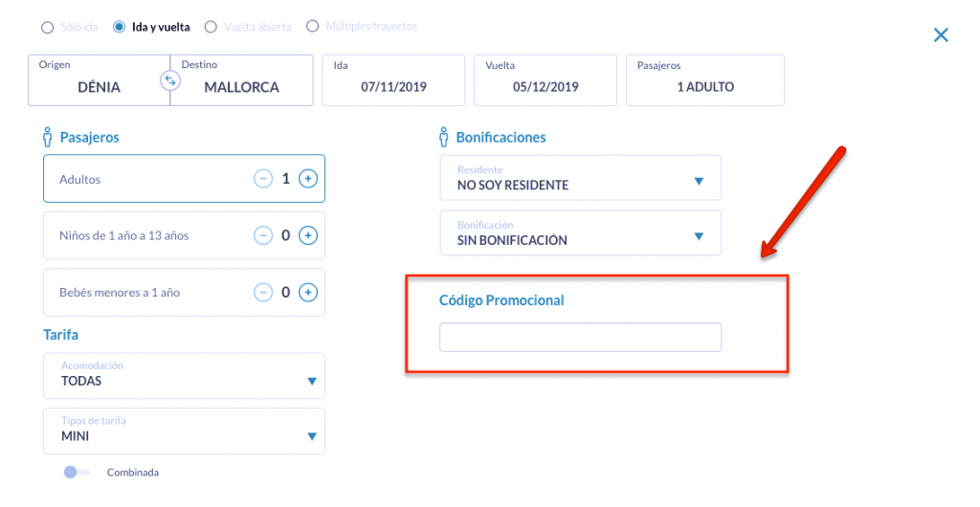The image size is (980, 507).
Task: Open the Residente dropdown
Action: (580, 178)
